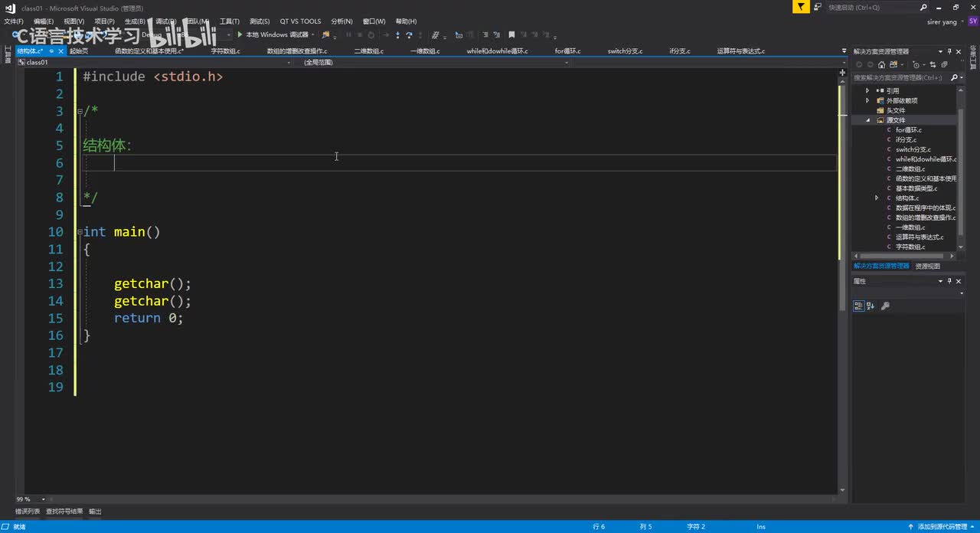This screenshot has width=980, height=533.
Task: Collapse the comment block at line 3
Action: pos(80,111)
